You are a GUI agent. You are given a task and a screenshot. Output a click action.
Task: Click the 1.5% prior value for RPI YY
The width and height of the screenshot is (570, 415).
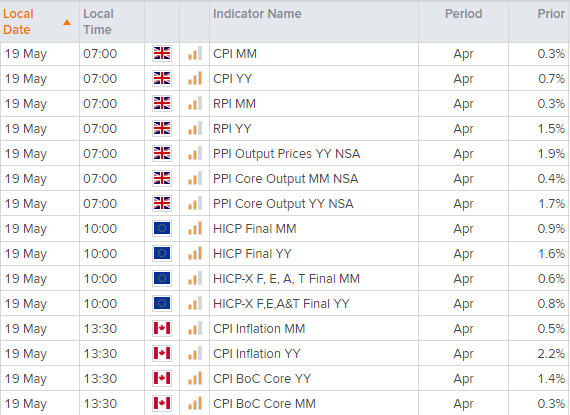[551, 129]
